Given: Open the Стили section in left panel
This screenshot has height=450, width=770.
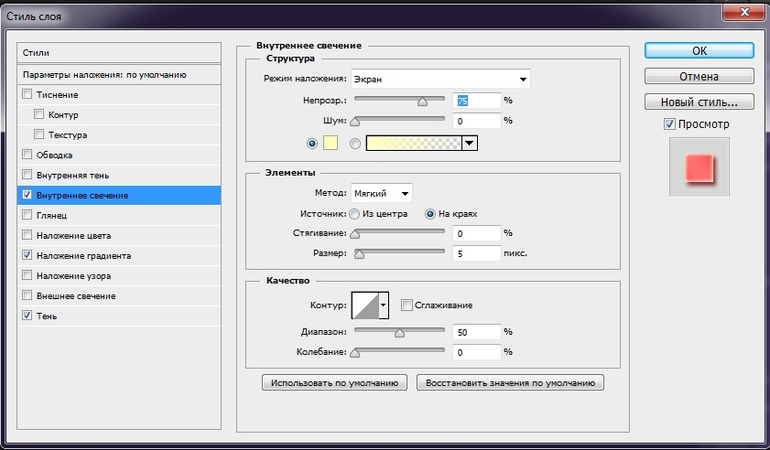Looking at the screenshot, I should (x=120, y=52).
